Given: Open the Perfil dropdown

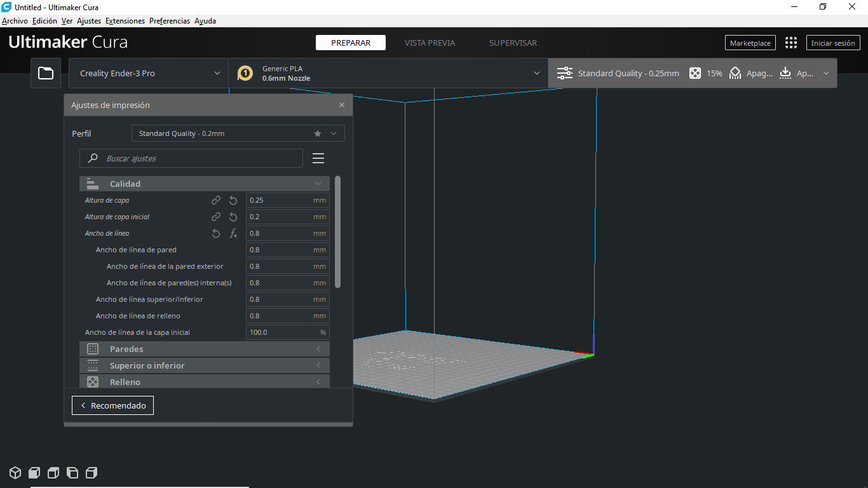Looking at the screenshot, I should pos(238,133).
